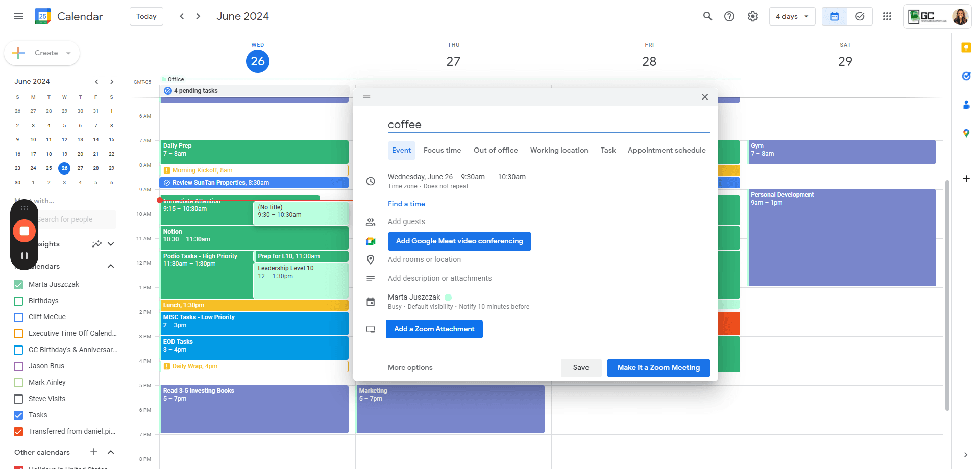Switch to Tasks view icon

point(860,16)
